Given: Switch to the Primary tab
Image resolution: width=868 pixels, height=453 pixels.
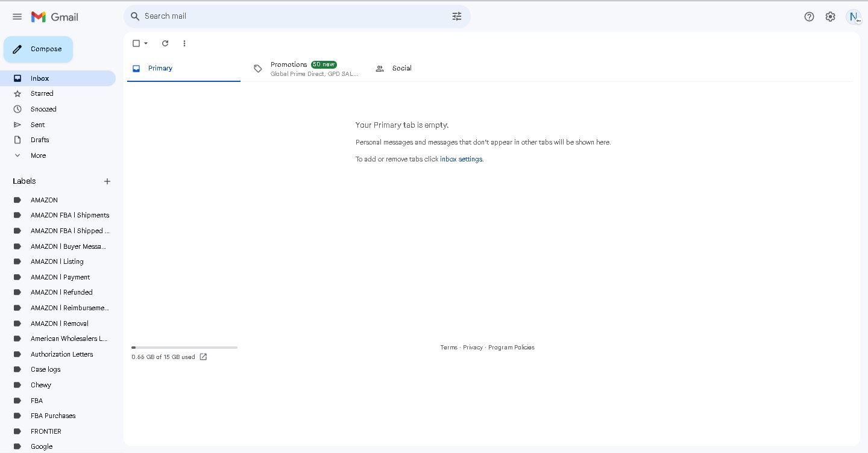Looking at the screenshot, I should [x=184, y=69].
